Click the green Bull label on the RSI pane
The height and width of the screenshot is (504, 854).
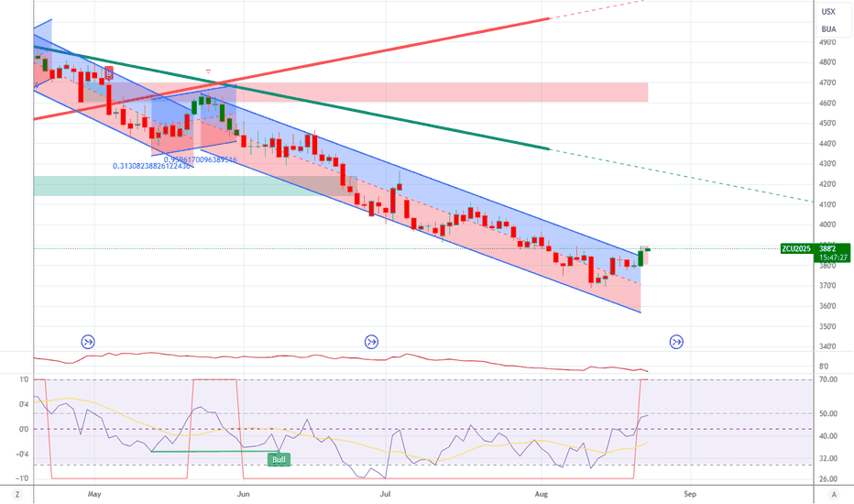279,459
